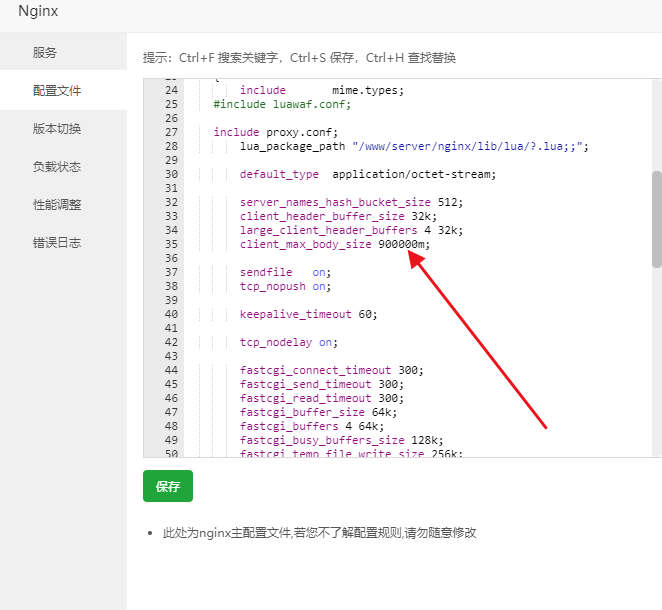Viewport: 662px width, 610px height.
Task: Click the '#include luawaf.conf;' comment line
Action: point(282,104)
